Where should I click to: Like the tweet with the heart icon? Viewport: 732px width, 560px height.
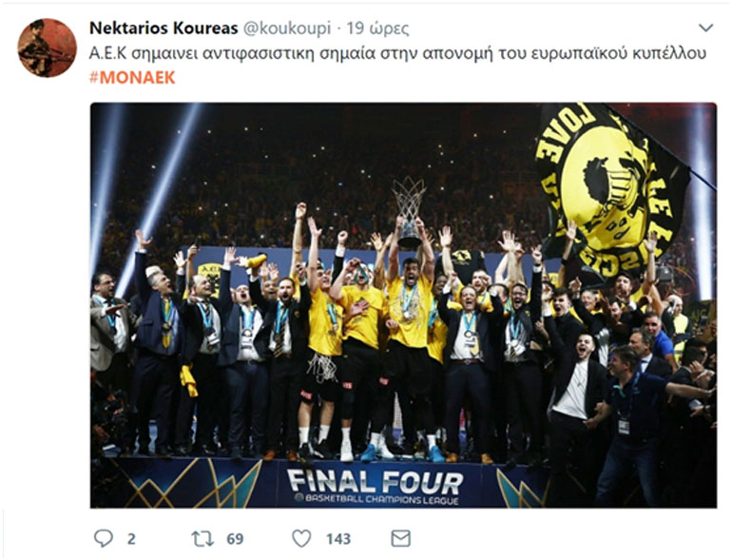(301, 538)
